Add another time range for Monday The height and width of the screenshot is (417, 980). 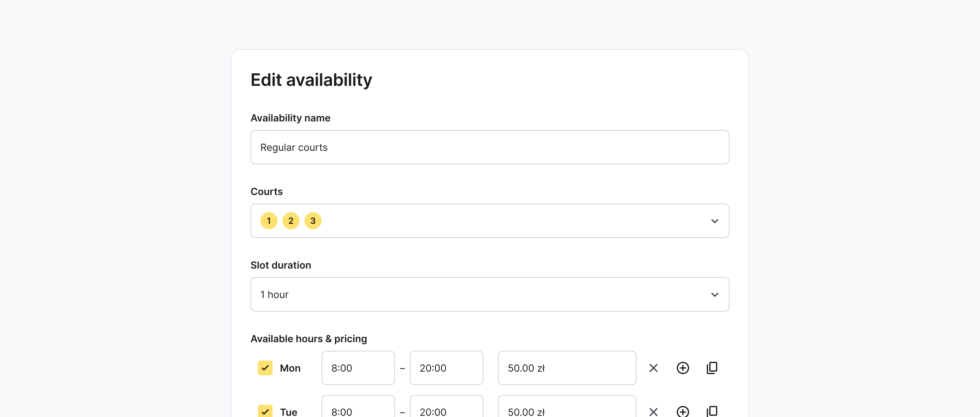point(683,368)
